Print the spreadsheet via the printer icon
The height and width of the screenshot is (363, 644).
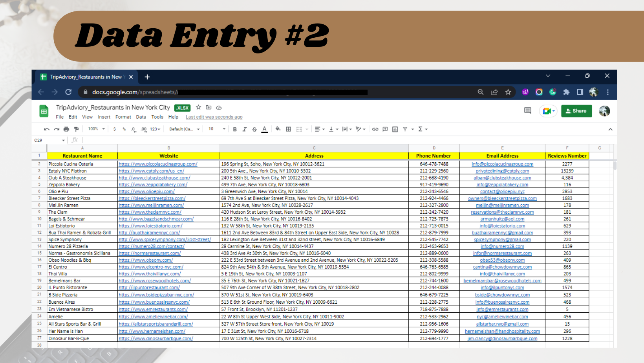[x=66, y=129]
